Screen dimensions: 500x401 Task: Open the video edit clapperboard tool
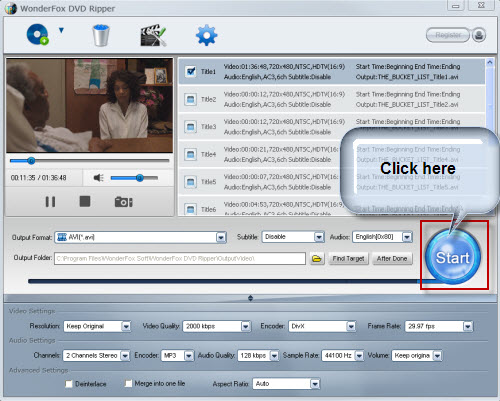click(x=153, y=35)
